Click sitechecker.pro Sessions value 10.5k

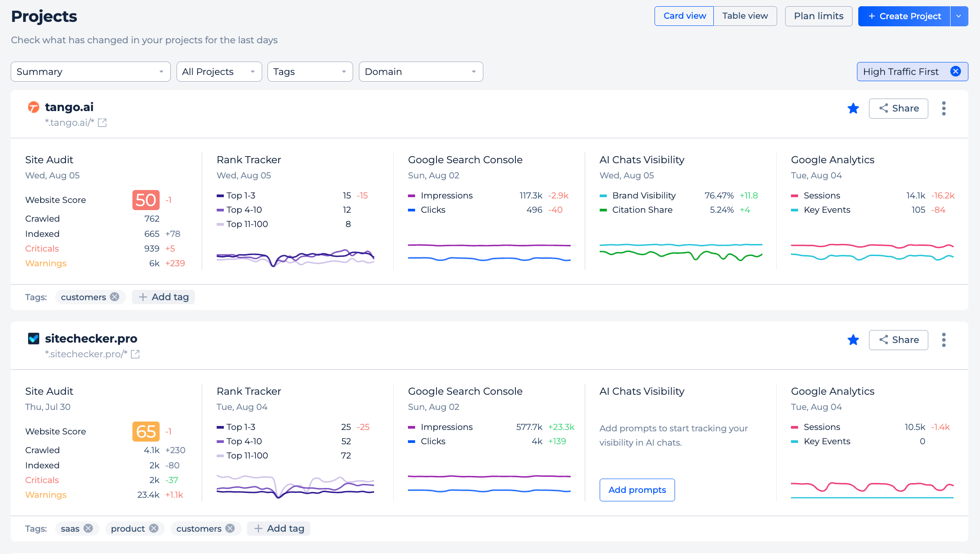915,427
